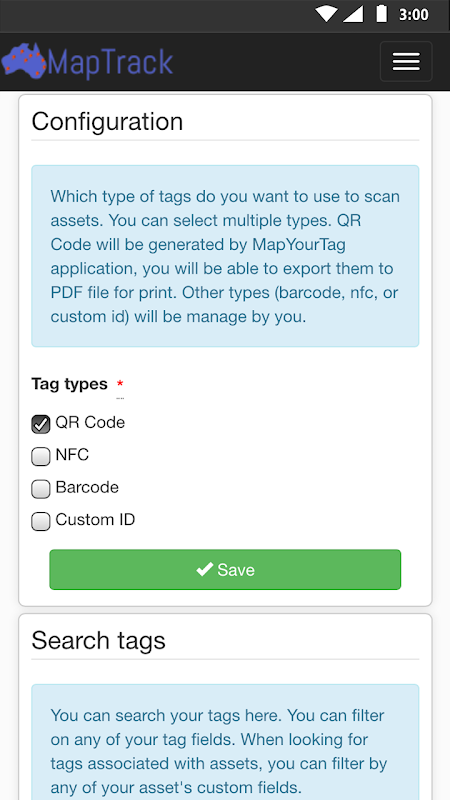The height and width of the screenshot is (800, 450).
Task: Tap the 3:00 clock in status bar
Action: [414, 14]
